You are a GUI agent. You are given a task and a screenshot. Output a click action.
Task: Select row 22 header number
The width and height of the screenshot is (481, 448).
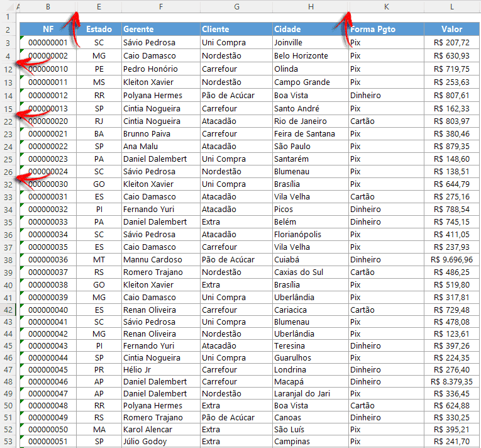8,121
